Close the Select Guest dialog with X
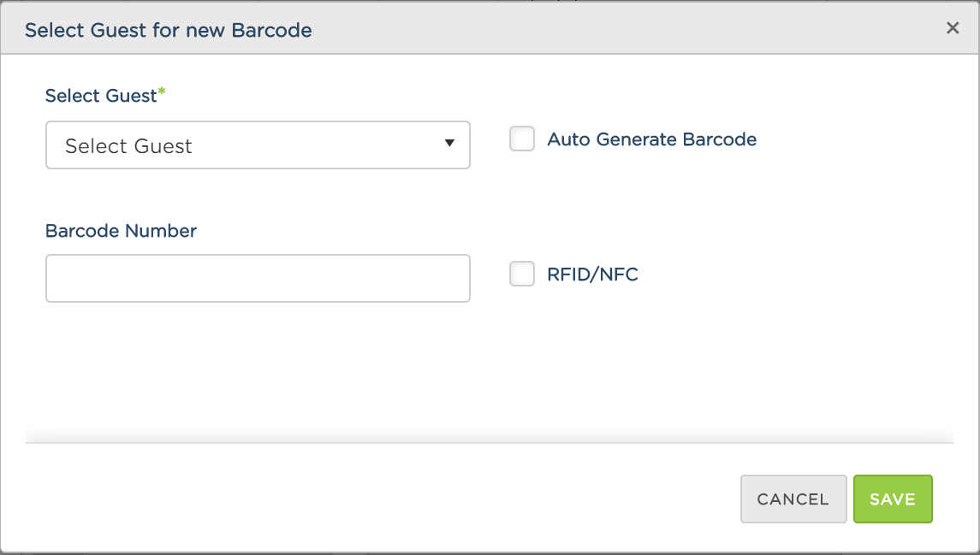This screenshot has width=980, height=555. coord(953,28)
